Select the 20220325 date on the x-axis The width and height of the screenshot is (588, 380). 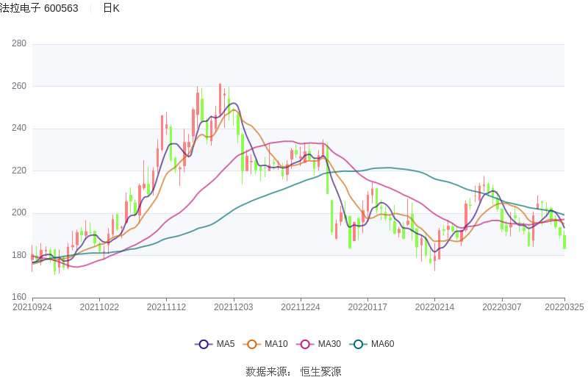point(564,307)
